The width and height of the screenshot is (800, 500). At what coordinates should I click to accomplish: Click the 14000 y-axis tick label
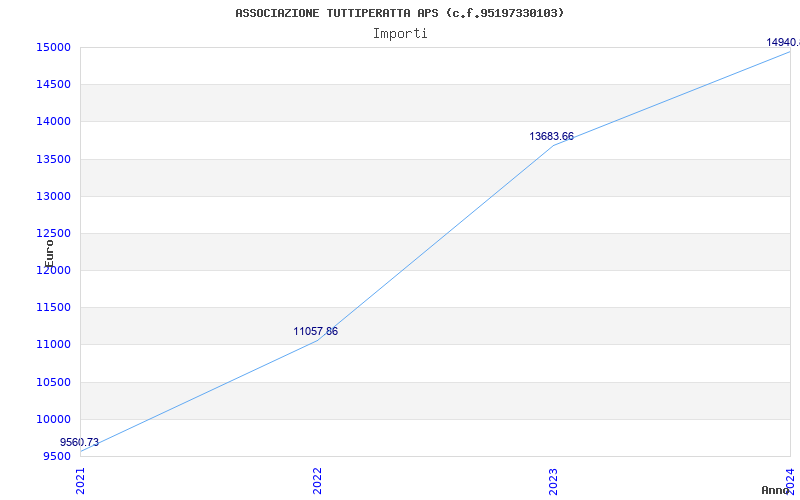click(x=52, y=121)
